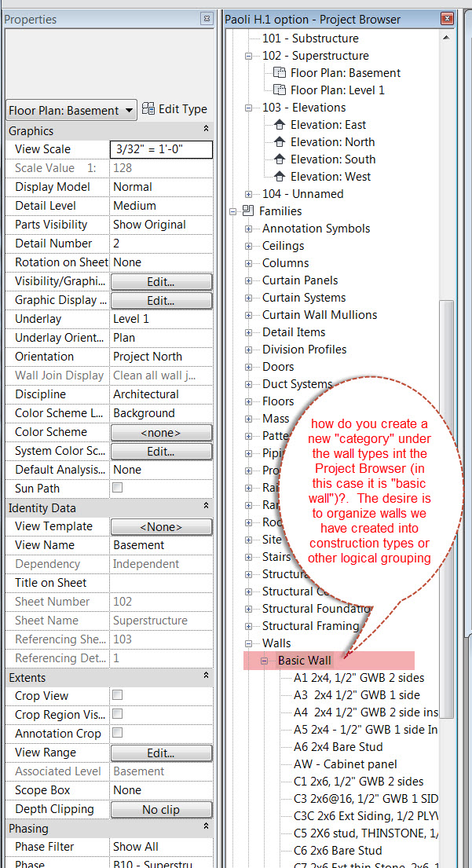Image resolution: width=472 pixels, height=868 pixels.
Task: Select the Detail Items family category
Action: click(x=294, y=332)
